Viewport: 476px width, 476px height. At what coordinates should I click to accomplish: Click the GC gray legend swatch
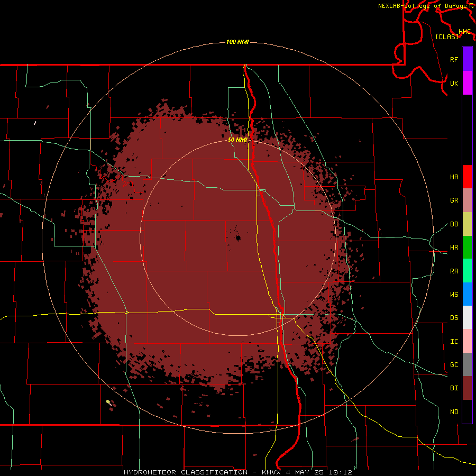click(467, 364)
